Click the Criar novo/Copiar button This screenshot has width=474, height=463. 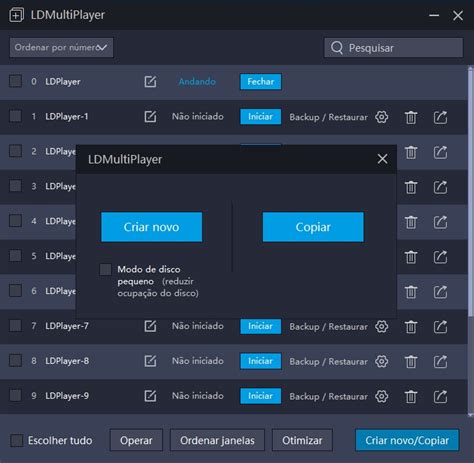coord(407,440)
